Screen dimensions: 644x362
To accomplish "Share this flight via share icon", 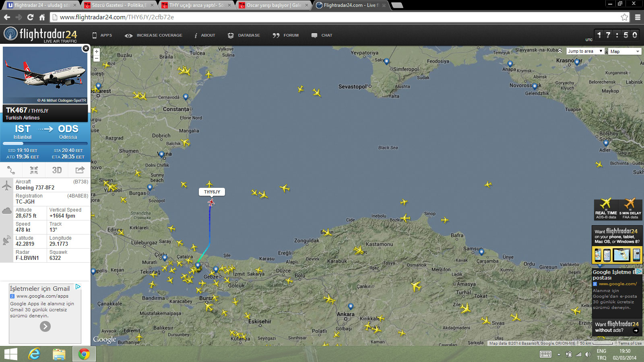I will (80, 170).
